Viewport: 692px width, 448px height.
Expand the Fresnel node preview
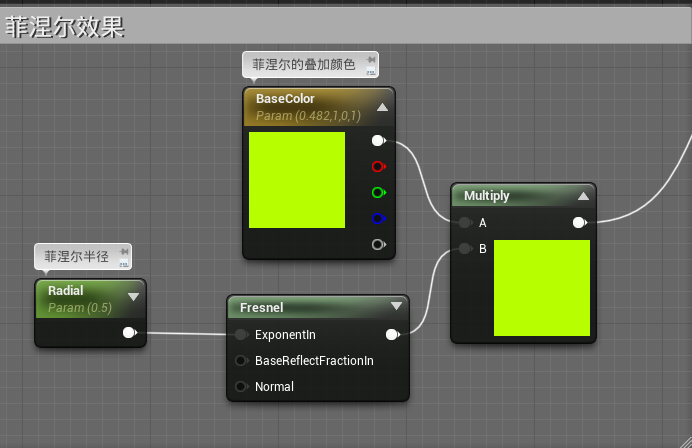point(396,306)
